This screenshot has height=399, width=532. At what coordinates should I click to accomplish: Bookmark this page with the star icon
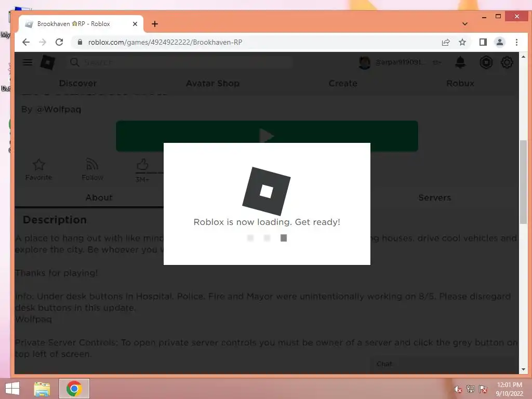462,42
